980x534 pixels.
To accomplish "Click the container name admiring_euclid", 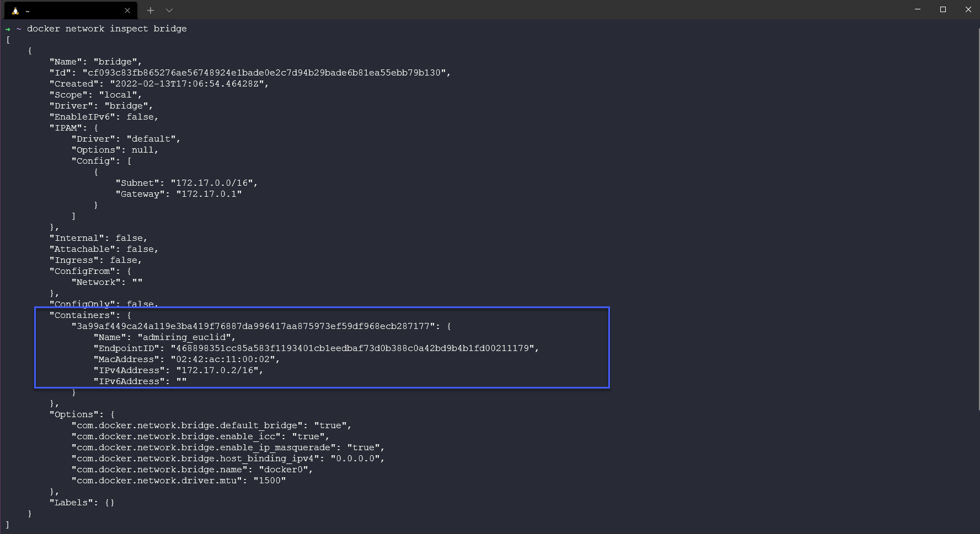I will pos(184,337).
